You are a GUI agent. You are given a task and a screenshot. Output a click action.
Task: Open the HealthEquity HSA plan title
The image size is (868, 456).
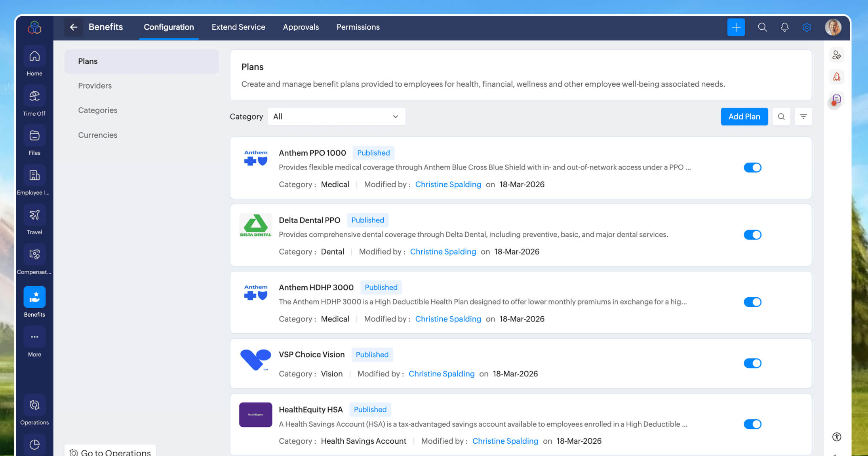tap(310, 410)
